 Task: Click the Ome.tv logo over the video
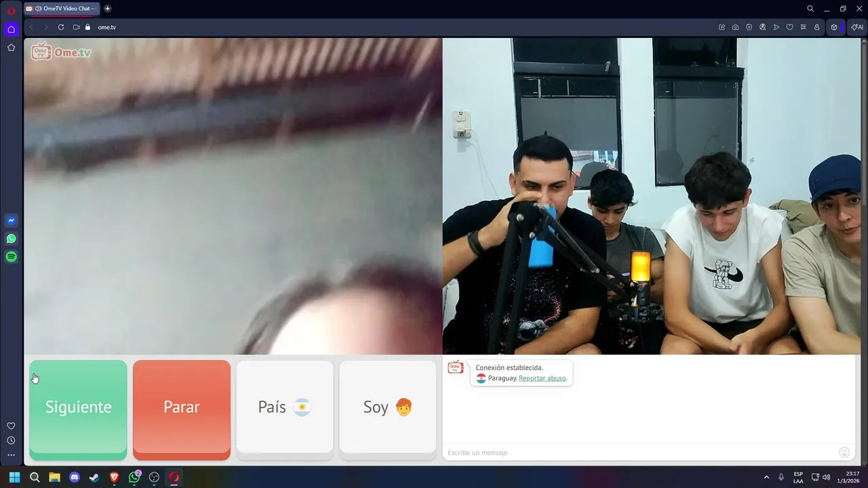61,52
